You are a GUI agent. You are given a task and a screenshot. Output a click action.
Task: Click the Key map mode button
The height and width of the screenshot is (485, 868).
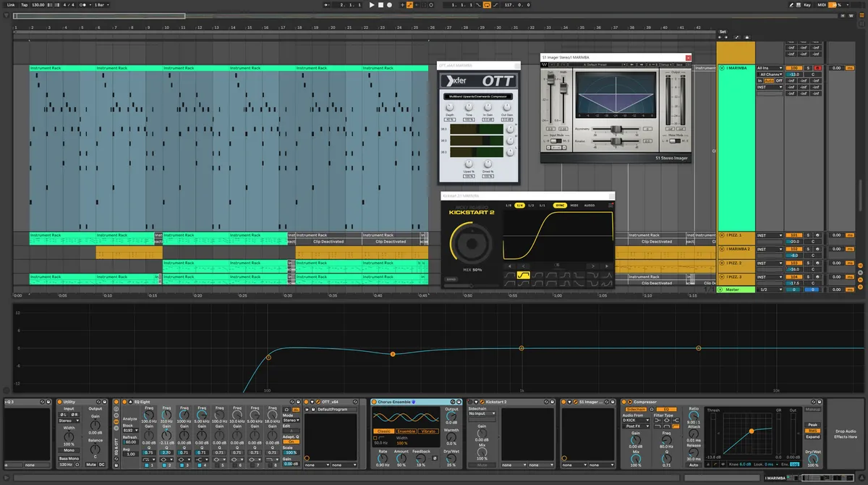coord(807,4)
